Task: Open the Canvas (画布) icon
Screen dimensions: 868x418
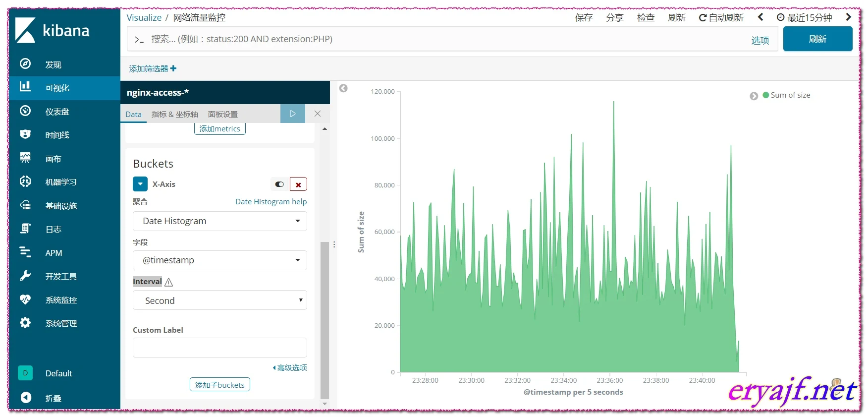Action: coord(25,158)
